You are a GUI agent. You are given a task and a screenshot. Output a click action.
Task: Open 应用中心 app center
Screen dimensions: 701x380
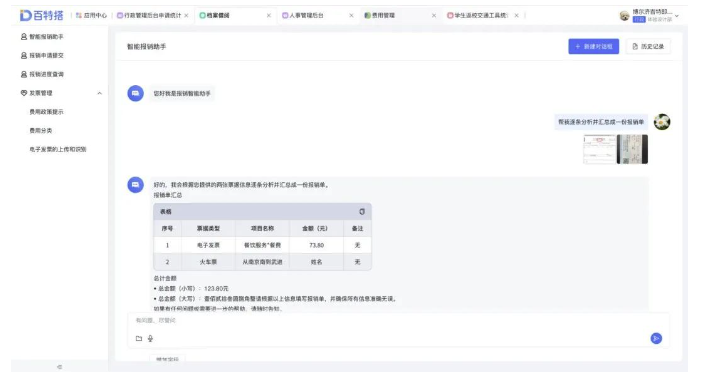[92, 15]
